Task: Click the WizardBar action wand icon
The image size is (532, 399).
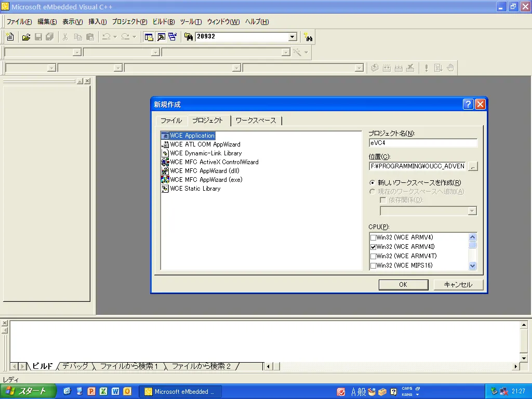Action: [297, 52]
